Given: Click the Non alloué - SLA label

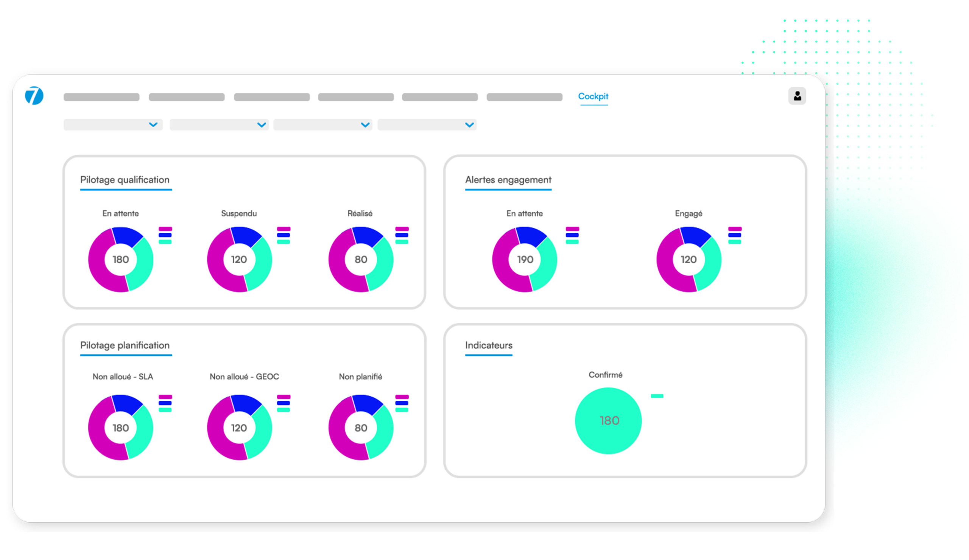Looking at the screenshot, I should [x=123, y=376].
